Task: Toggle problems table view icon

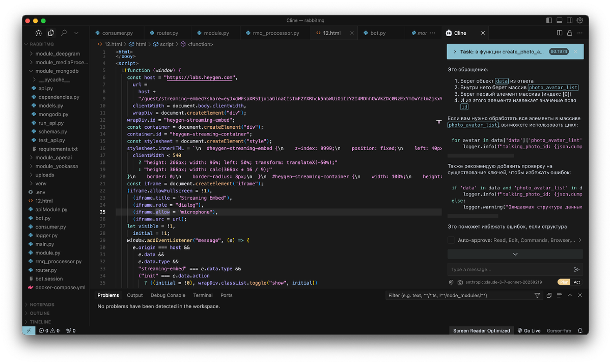Action: click(559, 295)
